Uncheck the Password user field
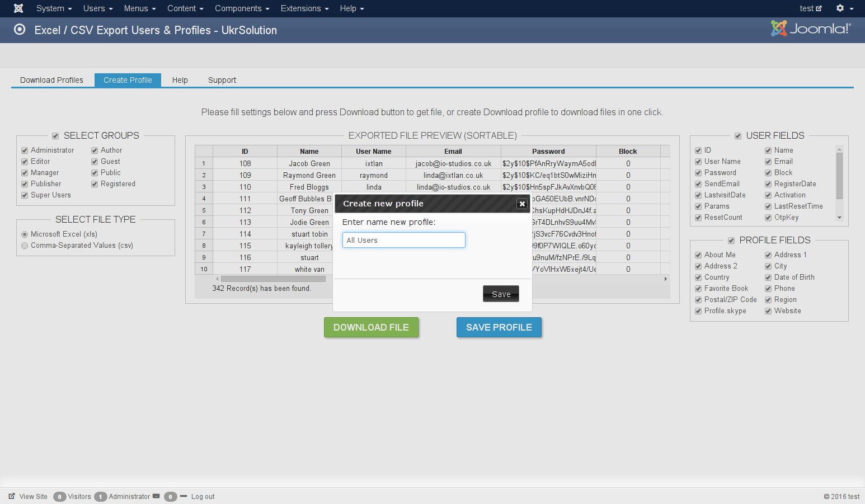 (698, 173)
